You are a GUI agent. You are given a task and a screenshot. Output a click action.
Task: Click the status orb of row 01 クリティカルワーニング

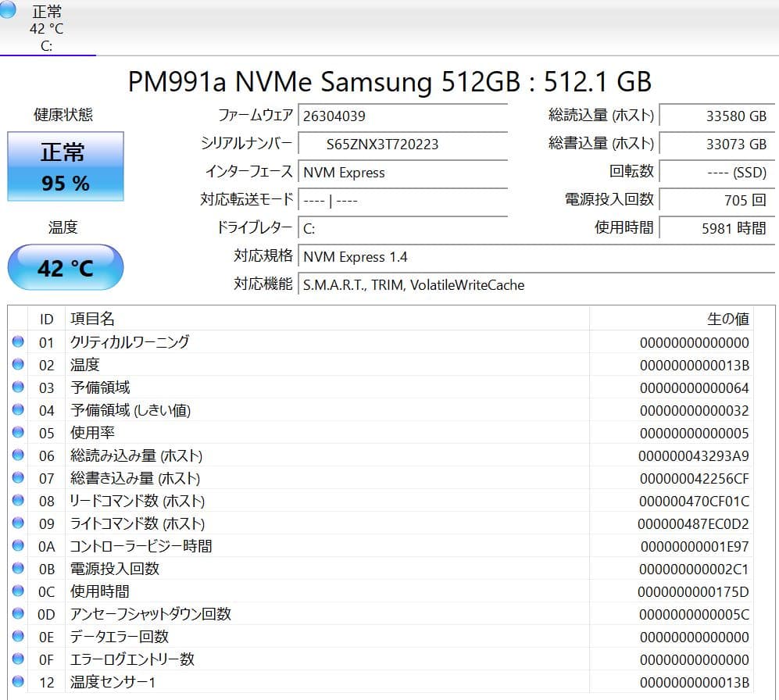click(x=19, y=342)
